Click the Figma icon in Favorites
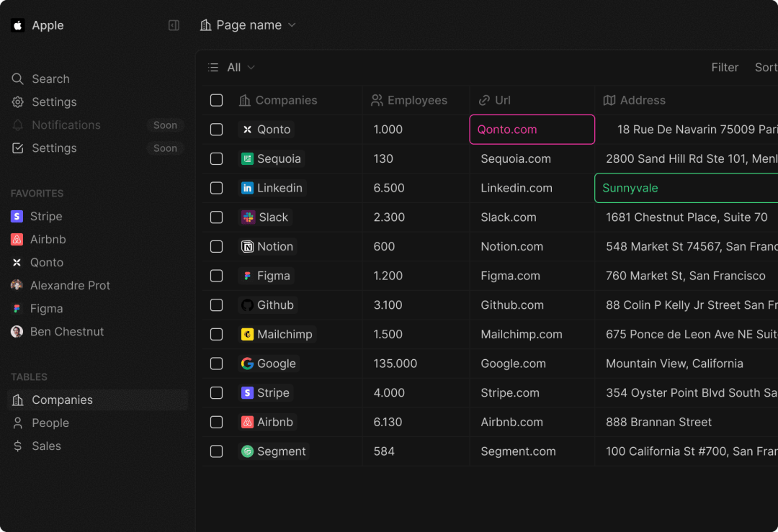The image size is (778, 532). click(17, 308)
